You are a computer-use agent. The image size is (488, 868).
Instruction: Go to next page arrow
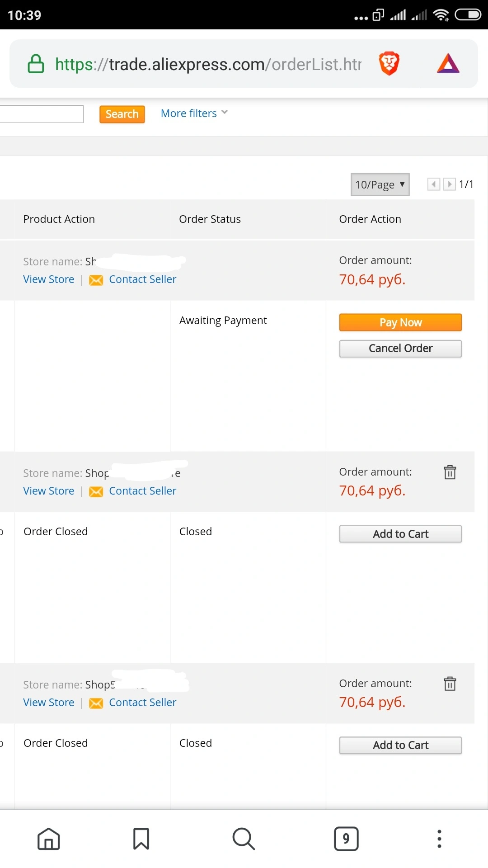(449, 184)
